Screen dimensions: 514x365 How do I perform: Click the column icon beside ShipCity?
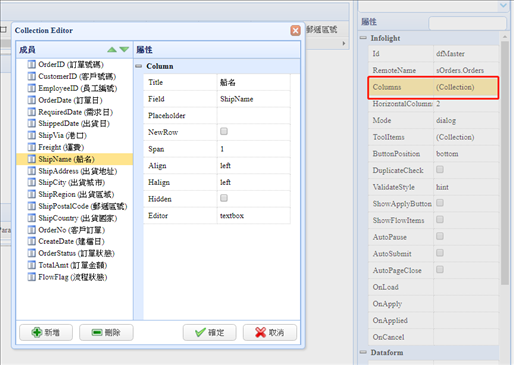coord(31,182)
